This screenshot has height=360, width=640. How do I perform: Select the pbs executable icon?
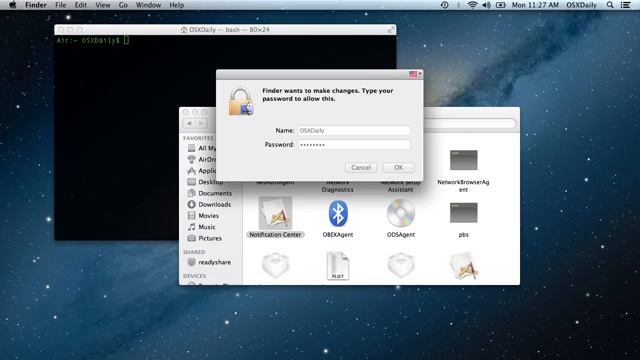(x=464, y=213)
